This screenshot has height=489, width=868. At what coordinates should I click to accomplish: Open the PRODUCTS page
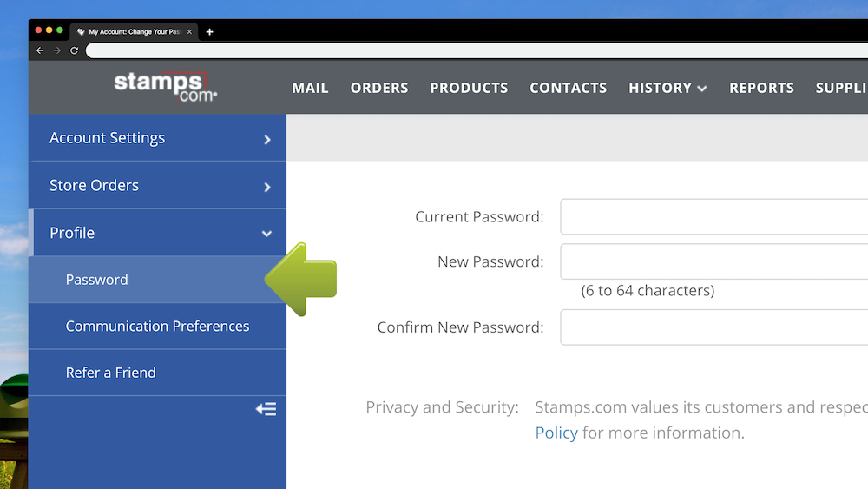pos(469,88)
